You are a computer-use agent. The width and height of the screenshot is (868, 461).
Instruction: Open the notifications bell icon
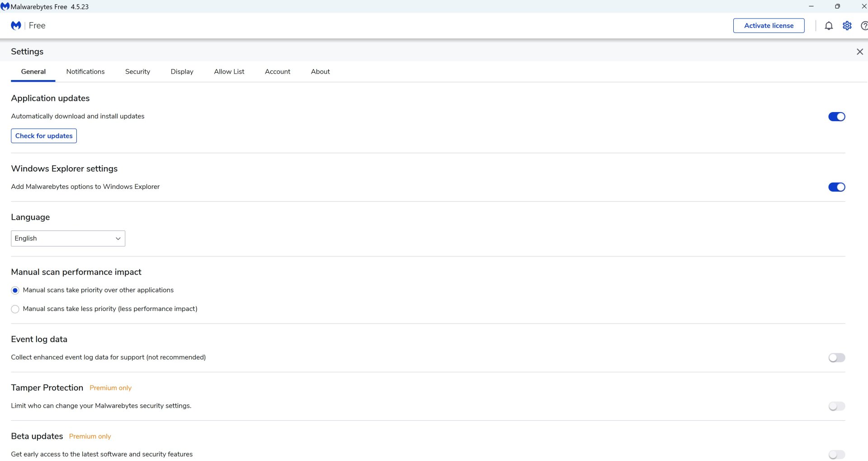click(829, 26)
